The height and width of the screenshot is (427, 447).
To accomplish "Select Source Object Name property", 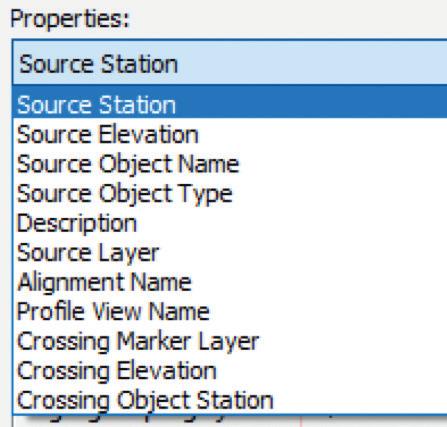I will click(x=230, y=164).
